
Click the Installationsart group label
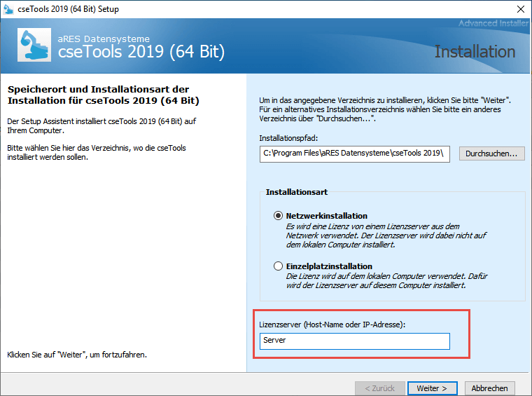(x=297, y=191)
